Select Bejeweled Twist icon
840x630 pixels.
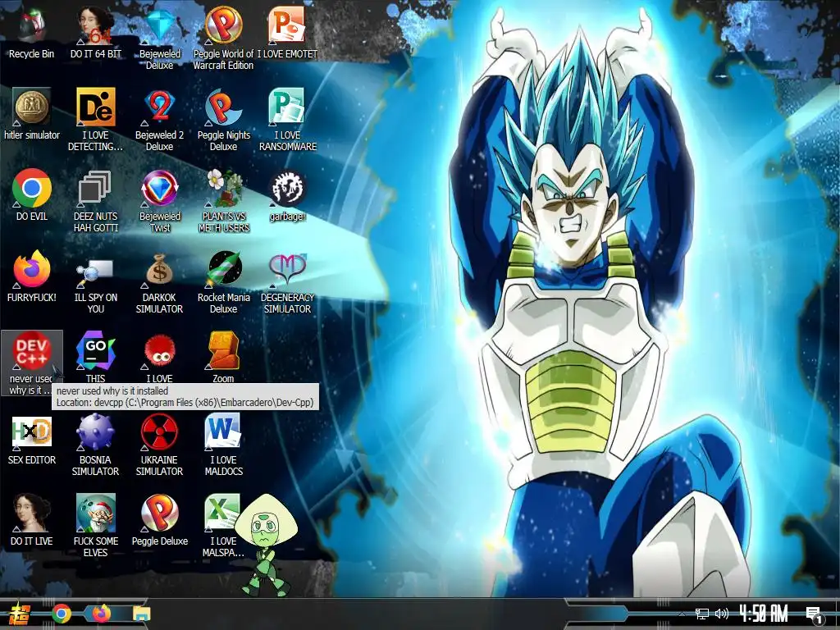(160, 189)
